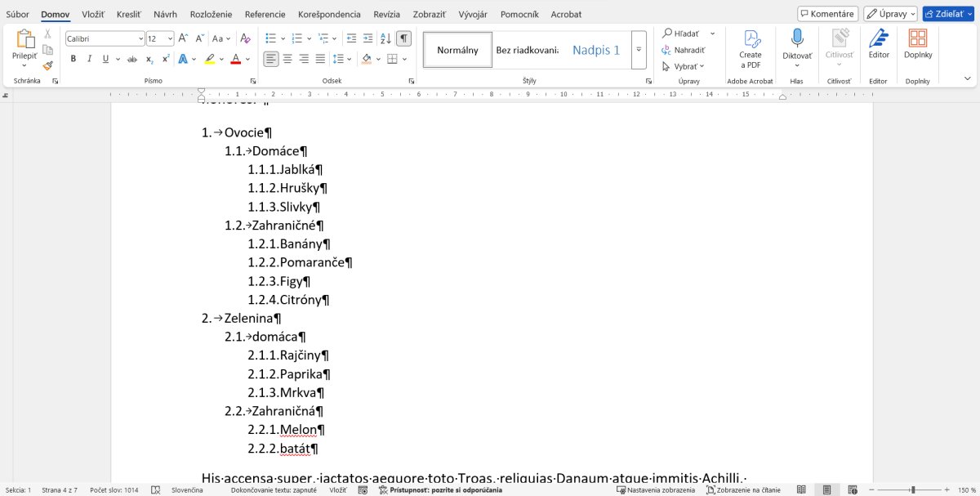Image resolution: width=980 pixels, height=496 pixels.
Task: Start dictation with Diktovať microphone
Action: click(x=797, y=45)
